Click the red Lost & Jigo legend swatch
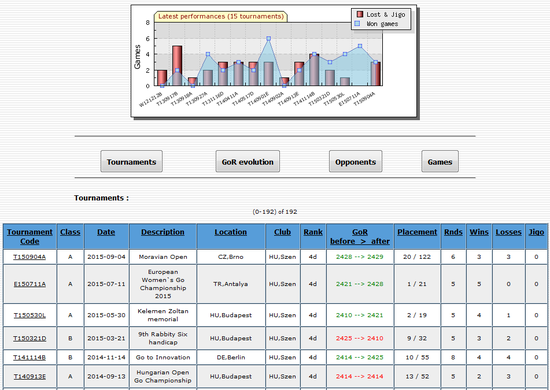Viewport: 550px width, 390px height. click(x=360, y=14)
